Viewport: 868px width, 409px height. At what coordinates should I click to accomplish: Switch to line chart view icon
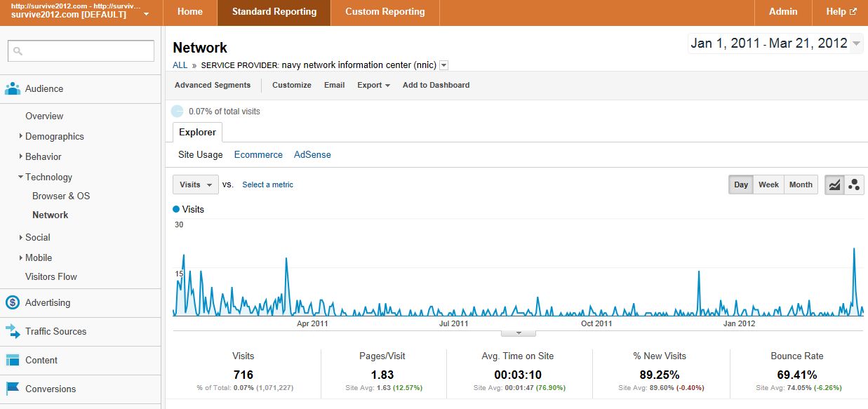click(834, 185)
